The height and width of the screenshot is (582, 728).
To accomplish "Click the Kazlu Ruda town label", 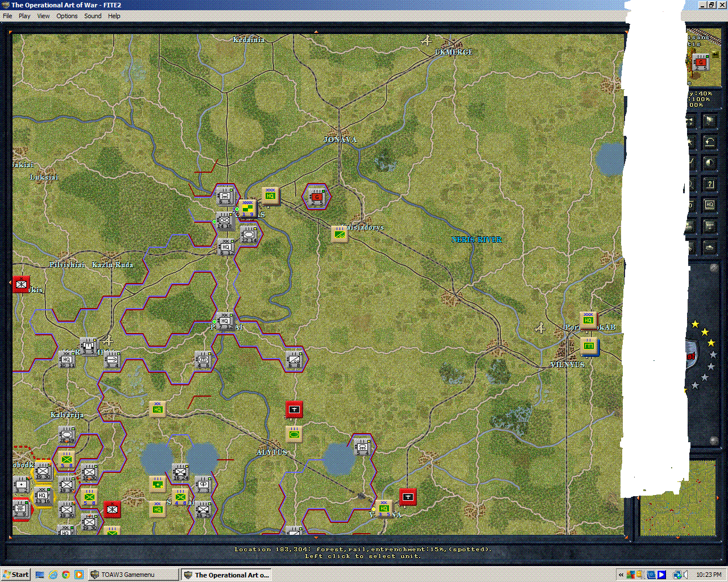I will [x=113, y=265].
